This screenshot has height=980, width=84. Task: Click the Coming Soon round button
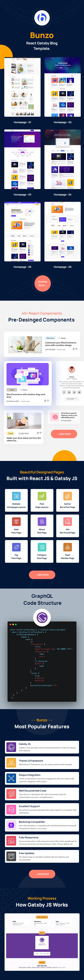(x=42, y=283)
